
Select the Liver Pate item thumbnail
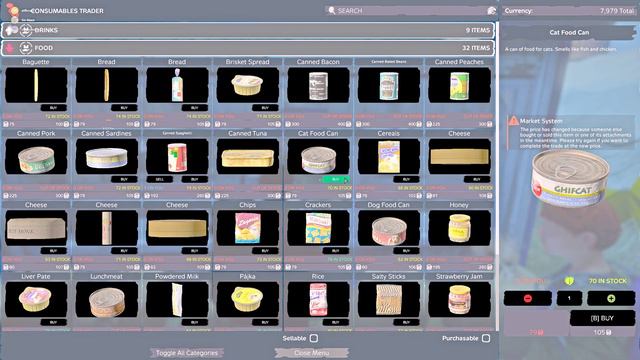36,299
